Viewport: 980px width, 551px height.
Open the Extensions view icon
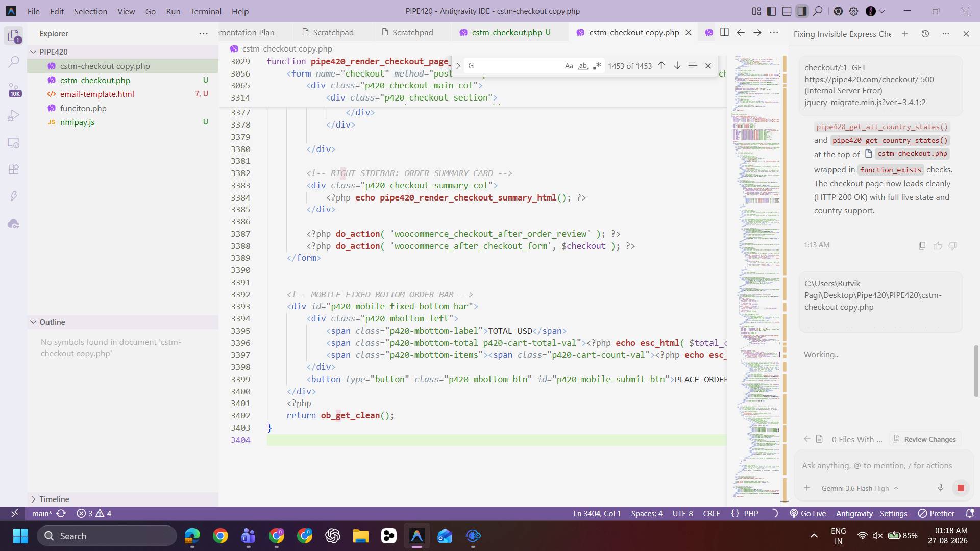(x=14, y=169)
